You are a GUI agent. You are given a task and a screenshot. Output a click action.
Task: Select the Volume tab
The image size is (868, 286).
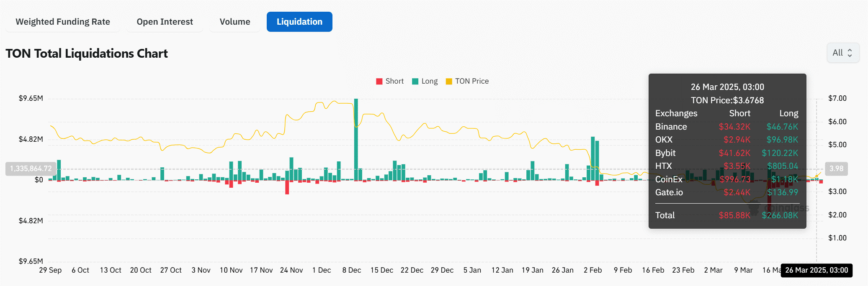click(235, 22)
